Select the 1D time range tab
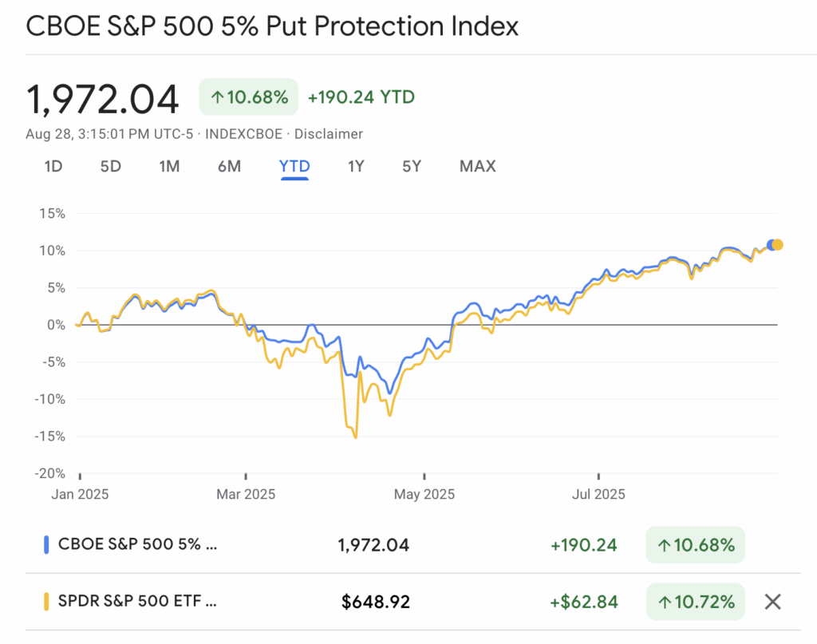 (x=53, y=167)
